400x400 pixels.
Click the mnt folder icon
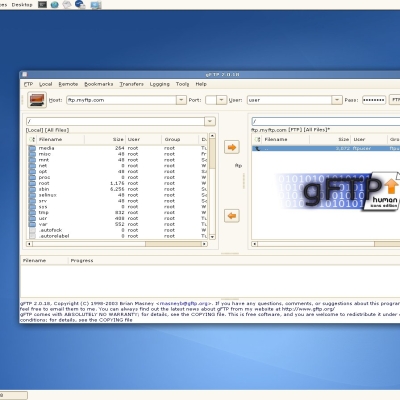(x=32, y=160)
